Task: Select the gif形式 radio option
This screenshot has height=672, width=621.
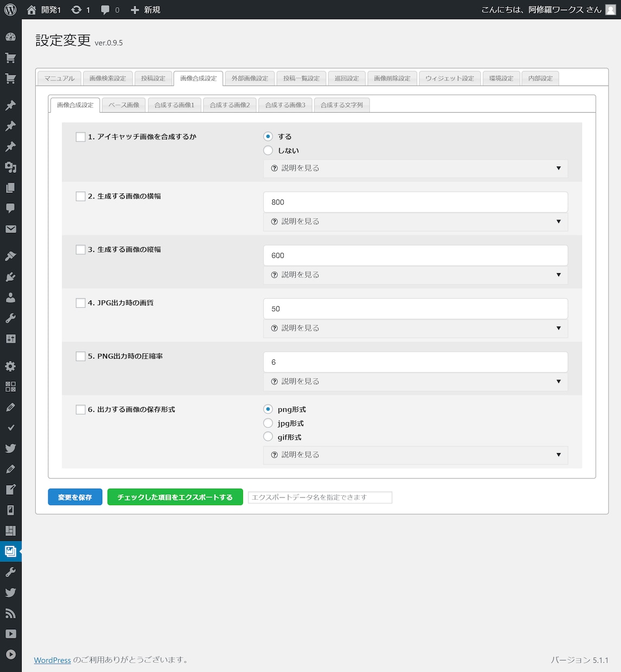Action: [x=268, y=437]
